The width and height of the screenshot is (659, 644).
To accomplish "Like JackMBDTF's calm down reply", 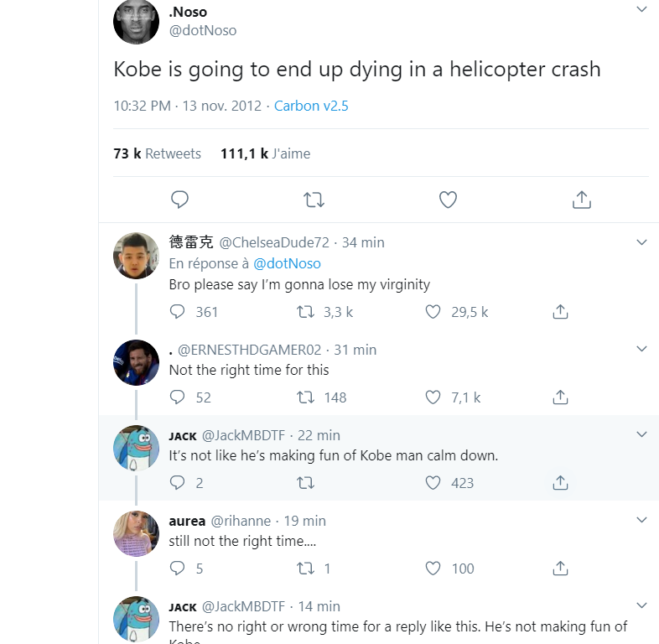I will (433, 483).
